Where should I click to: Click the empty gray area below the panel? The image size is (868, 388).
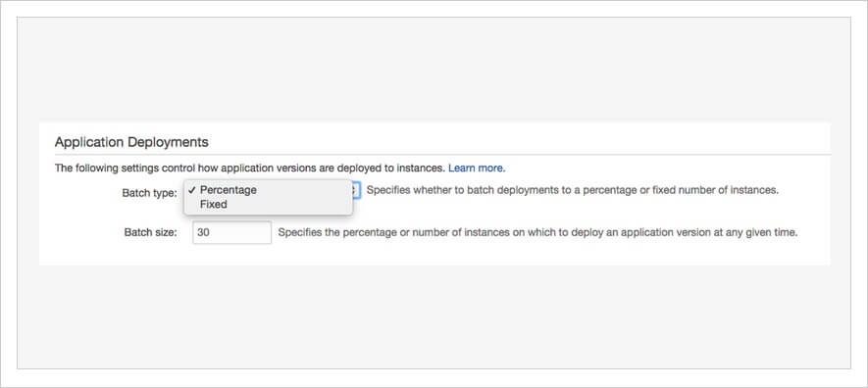click(434, 316)
